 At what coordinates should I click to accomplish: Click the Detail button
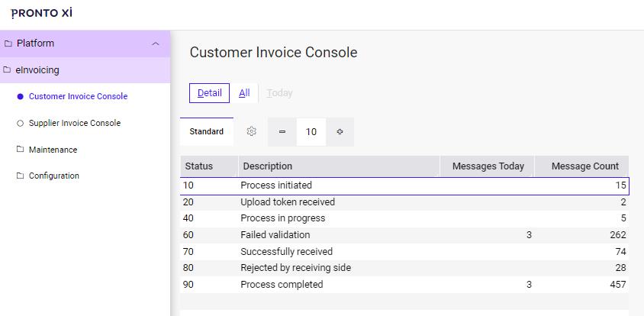[209, 93]
